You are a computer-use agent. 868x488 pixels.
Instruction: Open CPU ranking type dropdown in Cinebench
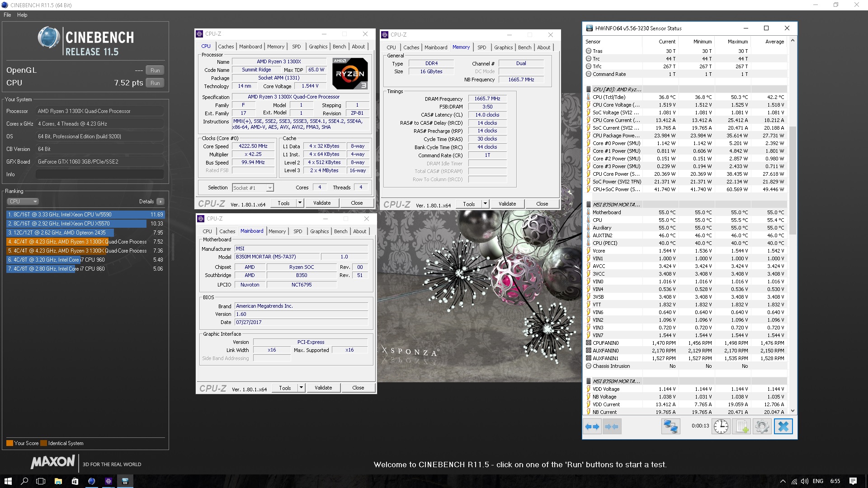click(23, 202)
